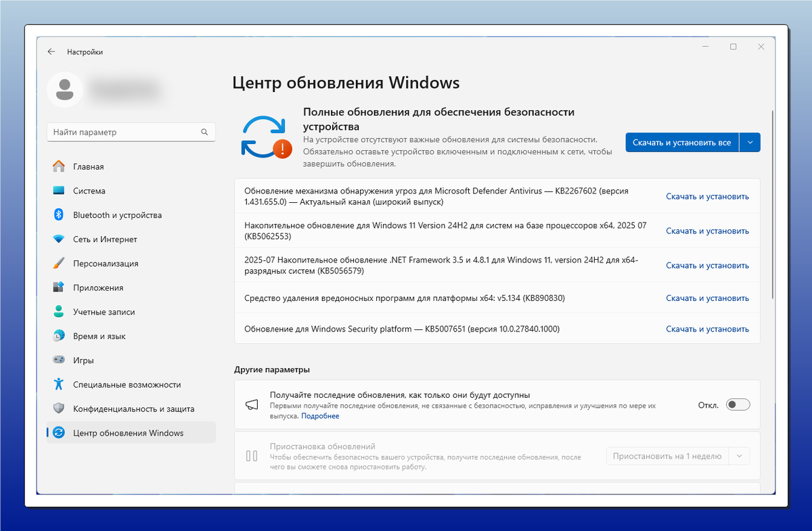The image size is (812, 531).
Task: Click the Подробнее link
Action: pyautogui.click(x=320, y=416)
